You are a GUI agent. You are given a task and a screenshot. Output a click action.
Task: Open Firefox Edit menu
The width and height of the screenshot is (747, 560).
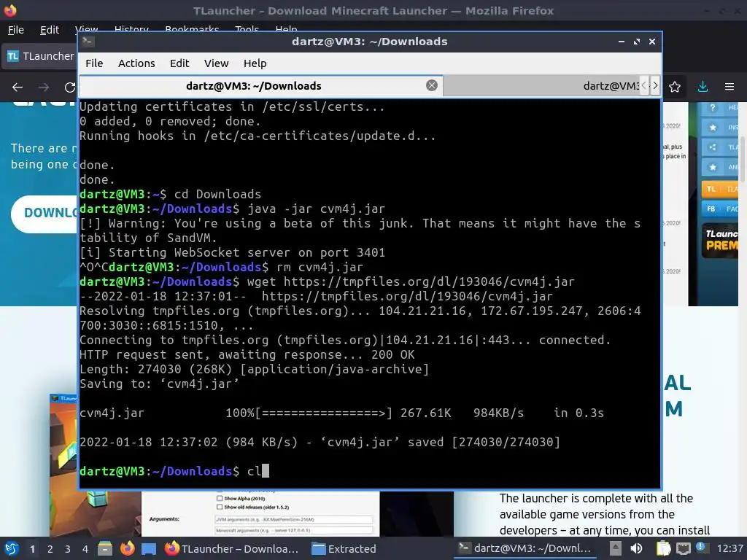tap(50, 30)
